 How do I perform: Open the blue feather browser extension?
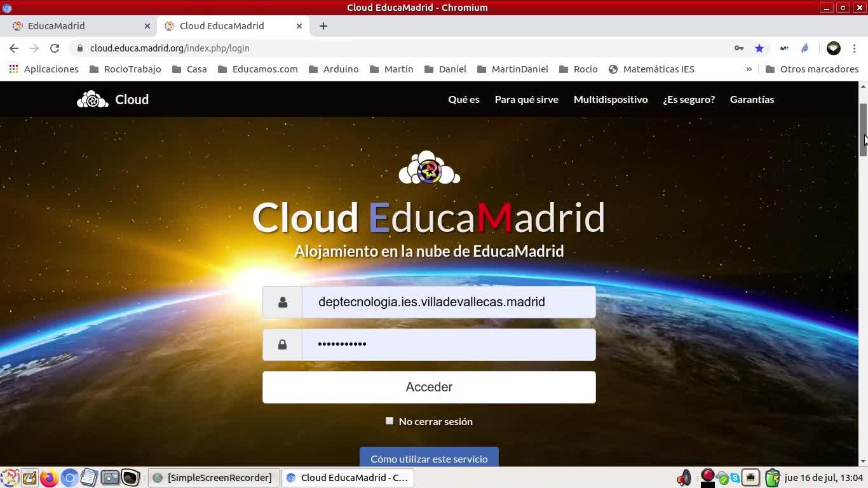tap(805, 48)
